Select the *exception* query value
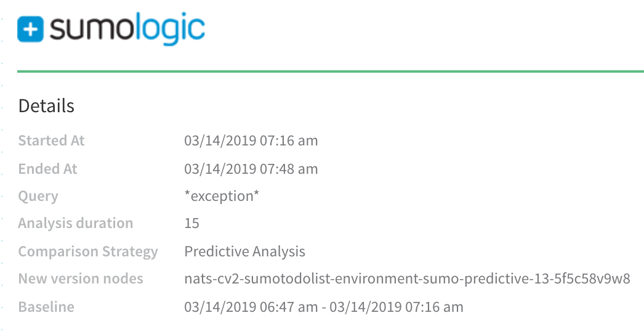The height and width of the screenshot is (334, 644). click(222, 196)
